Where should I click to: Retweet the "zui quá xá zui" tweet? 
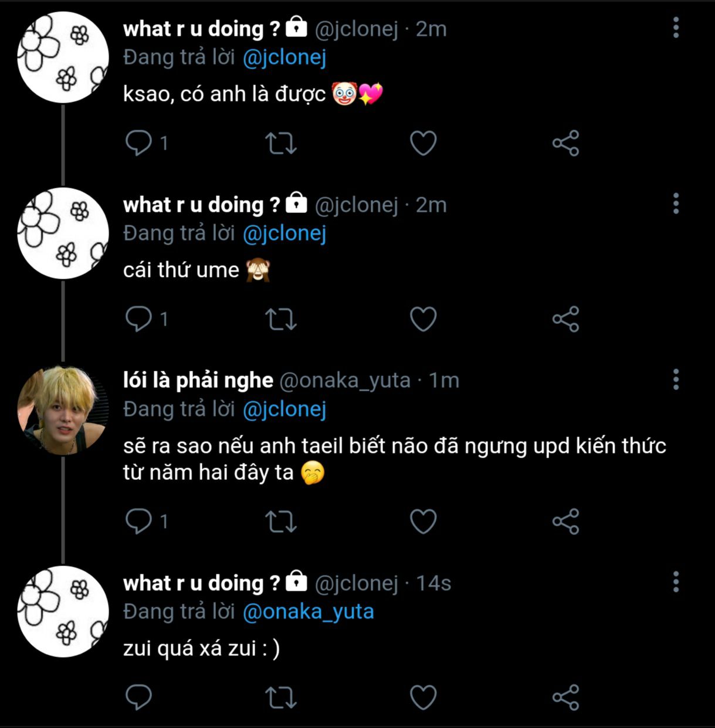281,697
